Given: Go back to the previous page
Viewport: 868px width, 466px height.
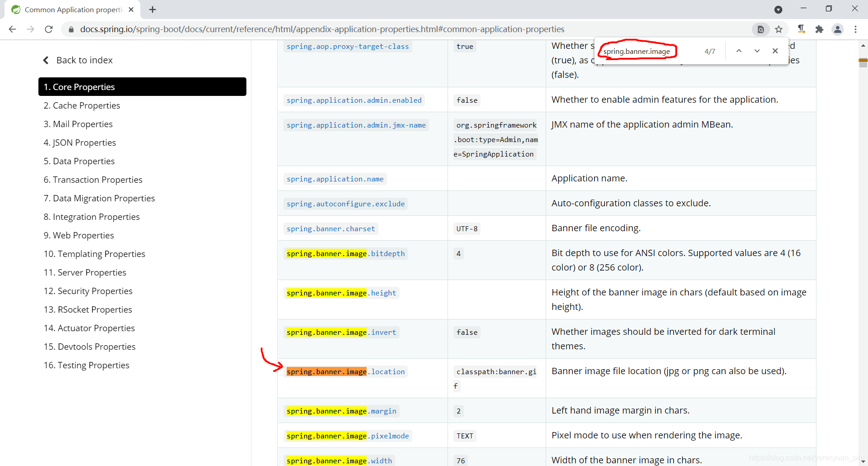Looking at the screenshot, I should (x=12, y=29).
